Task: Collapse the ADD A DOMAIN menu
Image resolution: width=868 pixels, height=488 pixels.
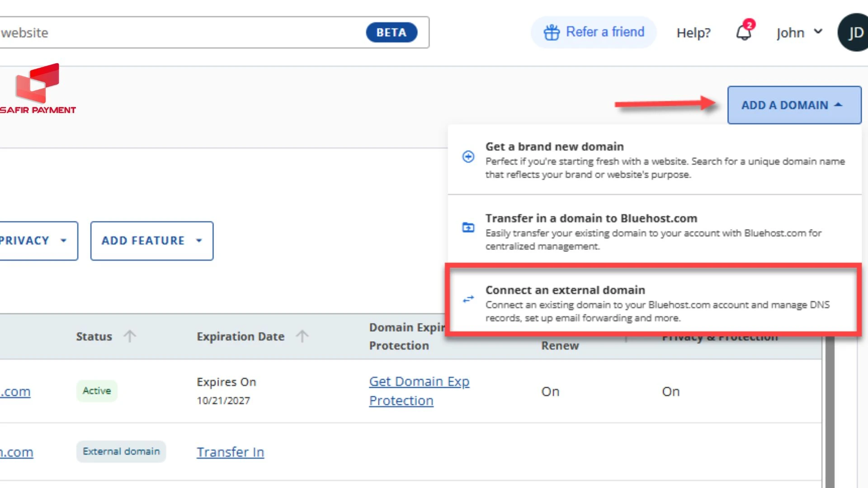Action: coord(794,105)
